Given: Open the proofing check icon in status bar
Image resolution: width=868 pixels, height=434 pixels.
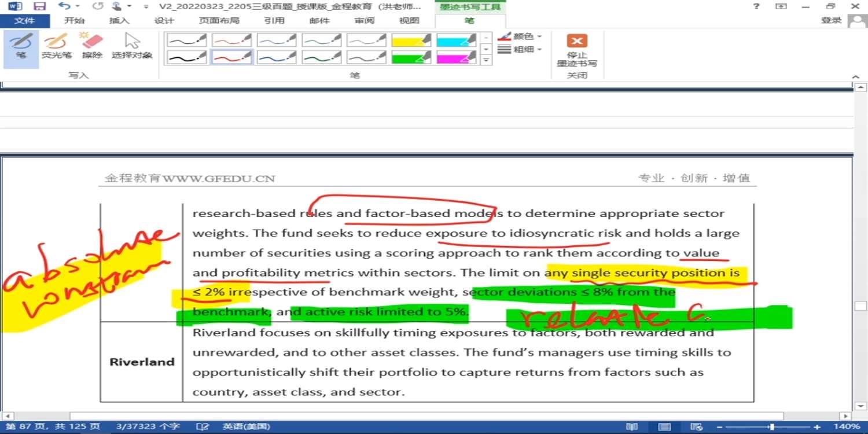Looking at the screenshot, I should click(203, 426).
